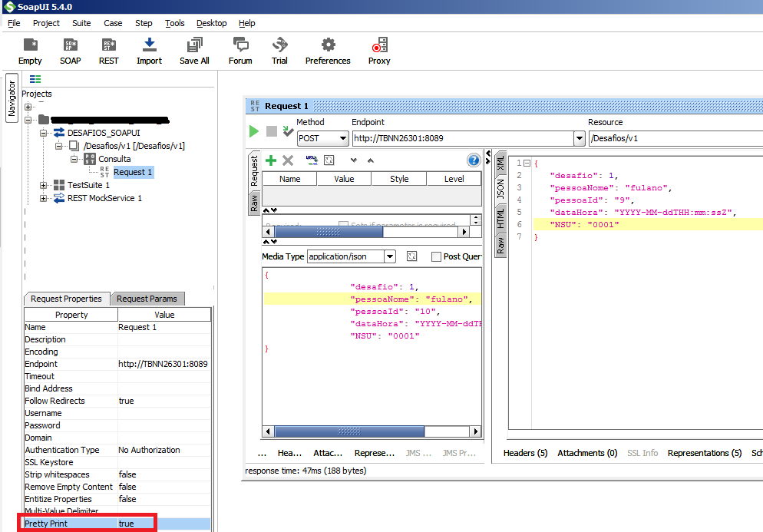Open the blue help icon in request panel
This screenshot has width=763, height=532.
point(474,160)
